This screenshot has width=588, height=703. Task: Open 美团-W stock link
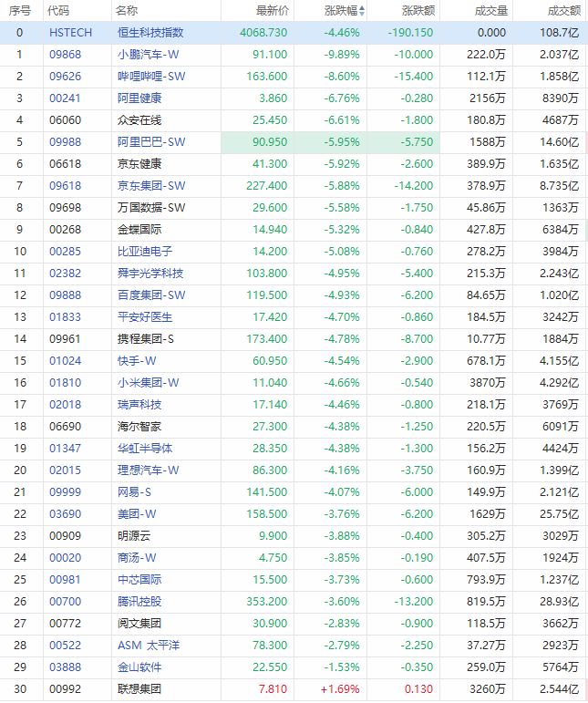click(x=137, y=514)
